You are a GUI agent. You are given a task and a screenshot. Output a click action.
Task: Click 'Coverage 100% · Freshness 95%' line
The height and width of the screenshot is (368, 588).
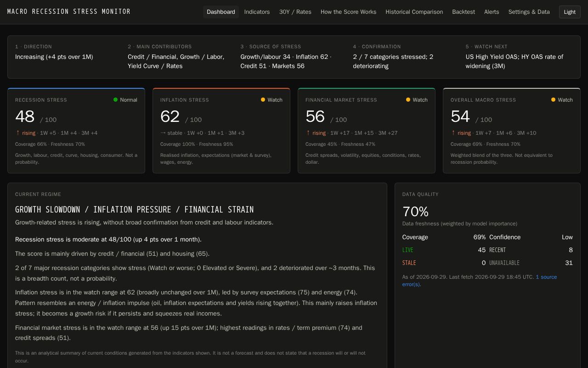(x=197, y=144)
